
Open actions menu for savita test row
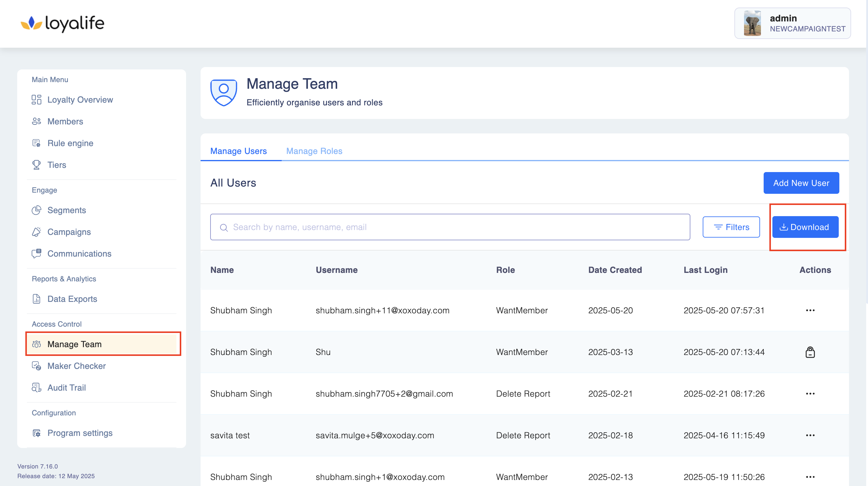point(810,435)
